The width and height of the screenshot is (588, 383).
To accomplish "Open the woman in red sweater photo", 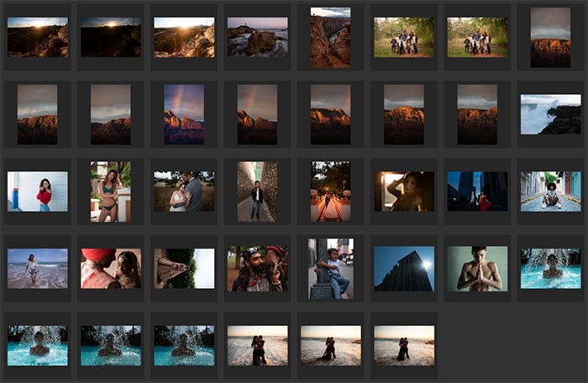I will tap(38, 191).
